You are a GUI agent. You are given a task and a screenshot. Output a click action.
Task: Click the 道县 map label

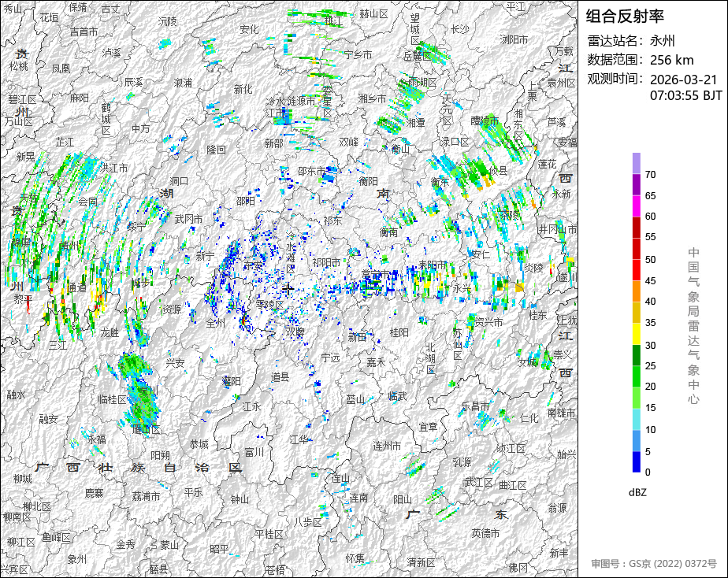point(280,378)
